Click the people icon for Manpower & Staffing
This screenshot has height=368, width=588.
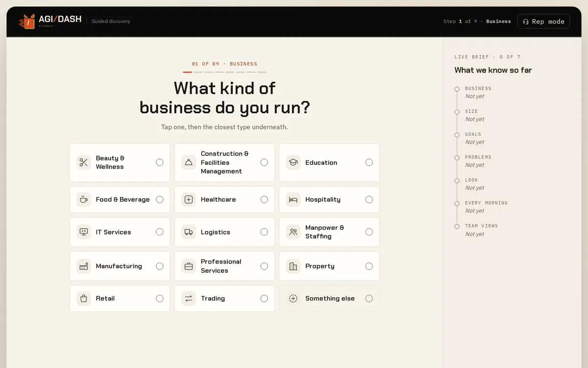tap(293, 232)
